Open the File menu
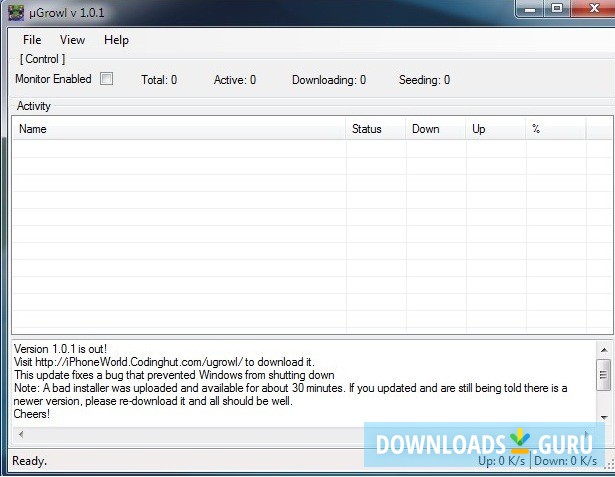 (x=32, y=40)
